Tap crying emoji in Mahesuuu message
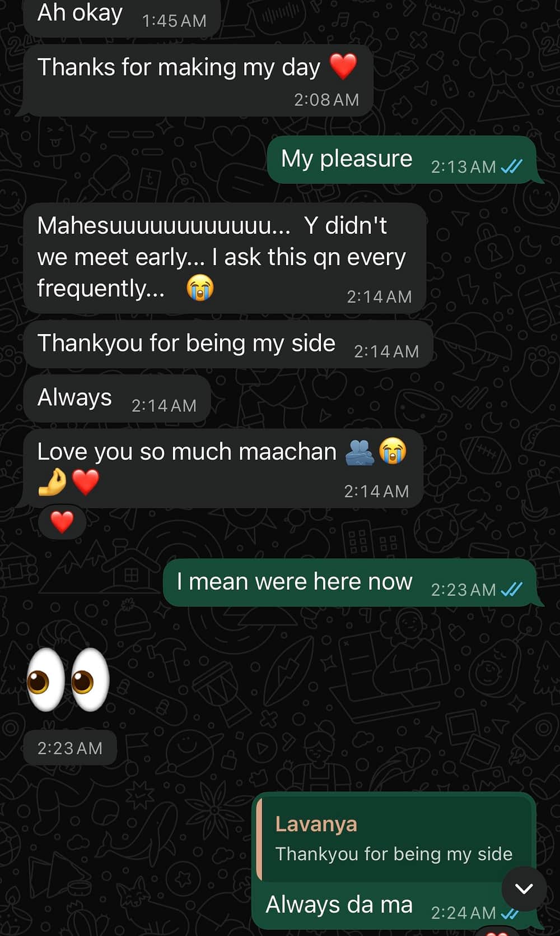This screenshot has width=560, height=936. pyautogui.click(x=200, y=288)
